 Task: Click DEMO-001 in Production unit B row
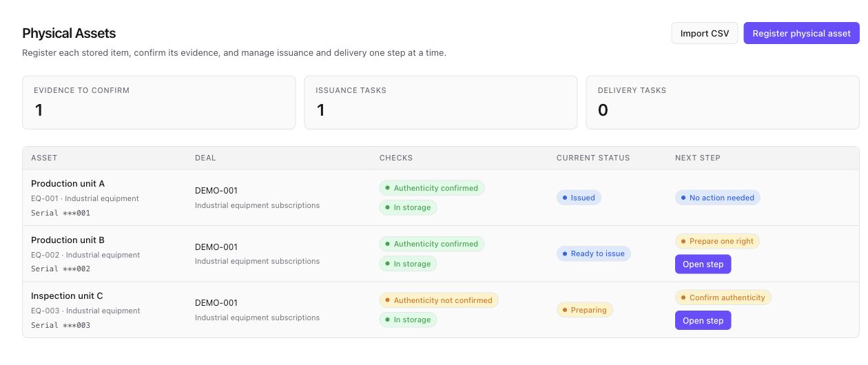click(x=216, y=247)
